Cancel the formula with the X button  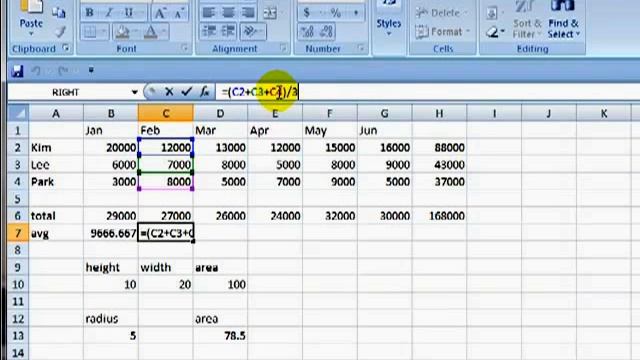coord(169,92)
